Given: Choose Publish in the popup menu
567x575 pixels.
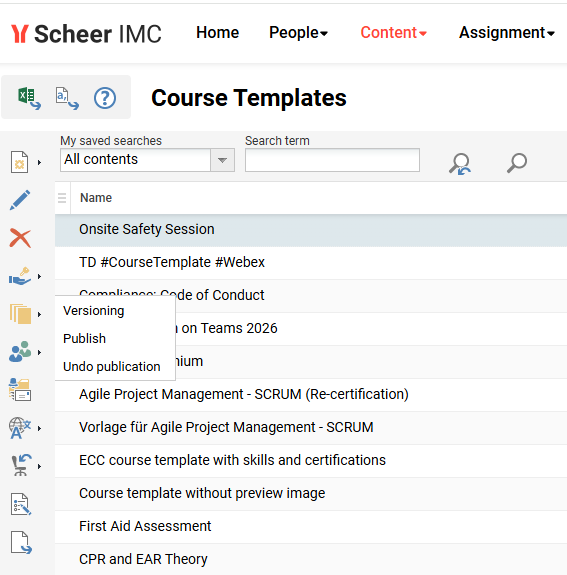Looking at the screenshot, I should pos(84,338).
